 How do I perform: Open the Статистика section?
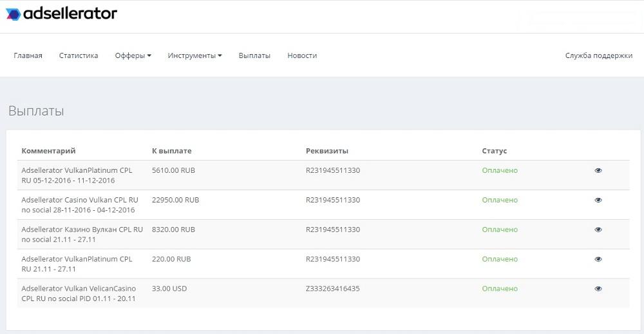[x=79, y=55]
